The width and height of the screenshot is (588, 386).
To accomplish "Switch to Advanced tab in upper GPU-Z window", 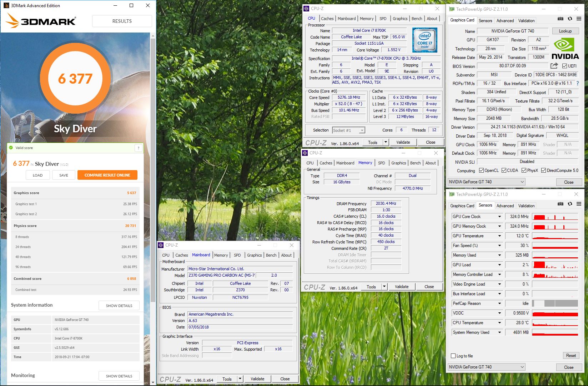I will pyautogui.click(x=505, y=21).
